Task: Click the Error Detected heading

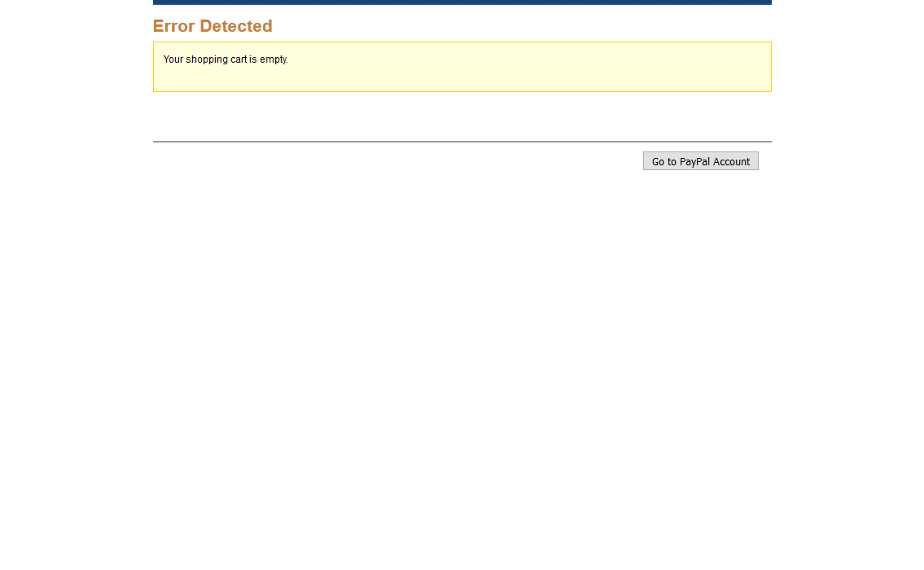Action: [212, 26]
